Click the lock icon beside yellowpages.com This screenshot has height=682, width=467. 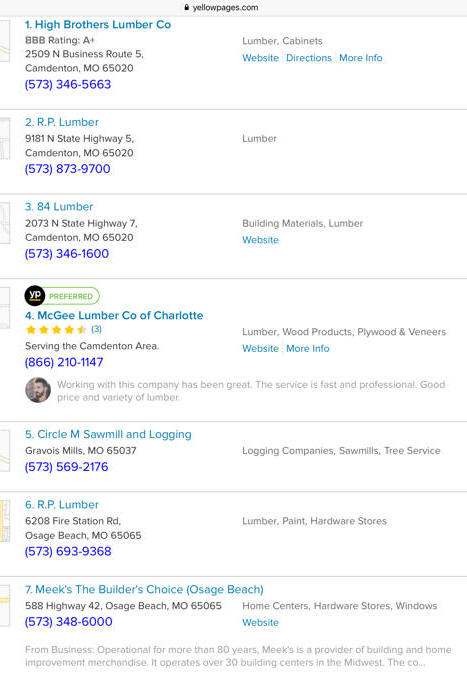[187, 7]
